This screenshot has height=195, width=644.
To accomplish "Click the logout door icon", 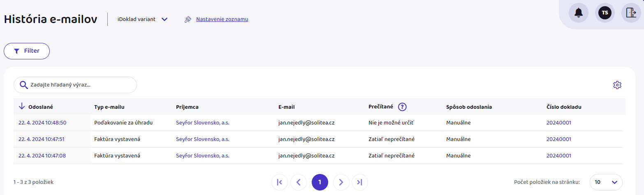I will tap(631, 13).
